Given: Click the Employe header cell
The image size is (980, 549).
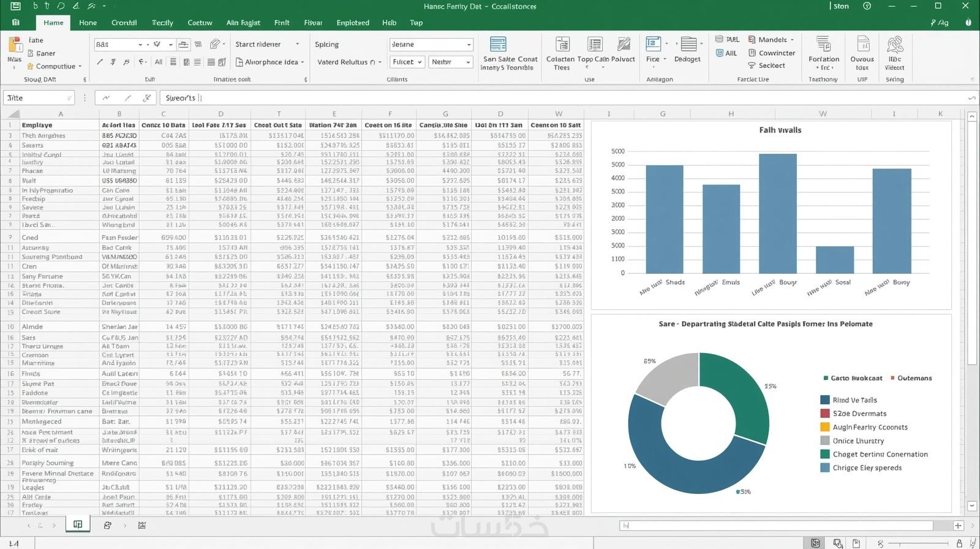Looking at the screenshot, I should [x=60, y=125].
